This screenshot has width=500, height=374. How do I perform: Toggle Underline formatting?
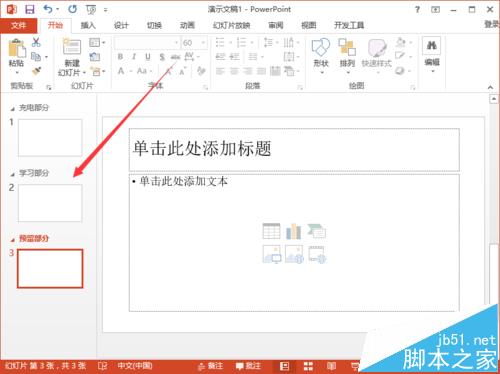pyautogui.click(x=148, y=57)
